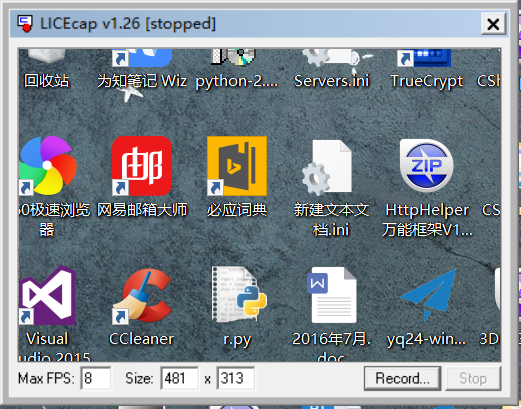Click the Record... button

pyautogui.click(x=402, y=378)
